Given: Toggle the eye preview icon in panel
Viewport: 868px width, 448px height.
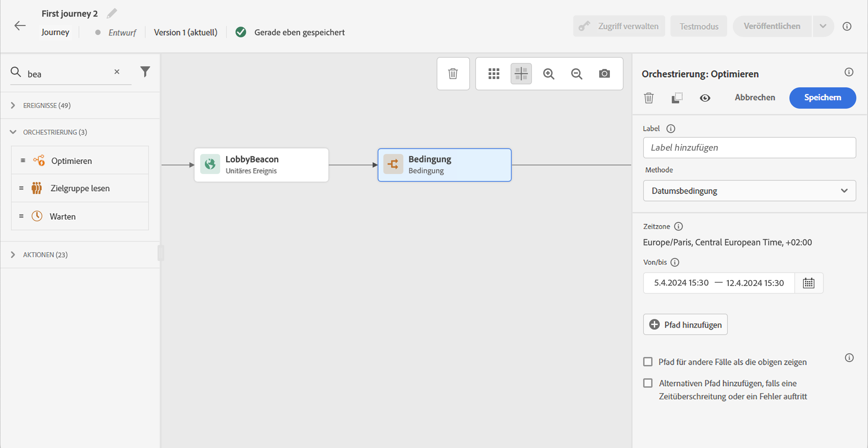Looking at the screenshot, I should pyautogui.click(x=704, y=98).
